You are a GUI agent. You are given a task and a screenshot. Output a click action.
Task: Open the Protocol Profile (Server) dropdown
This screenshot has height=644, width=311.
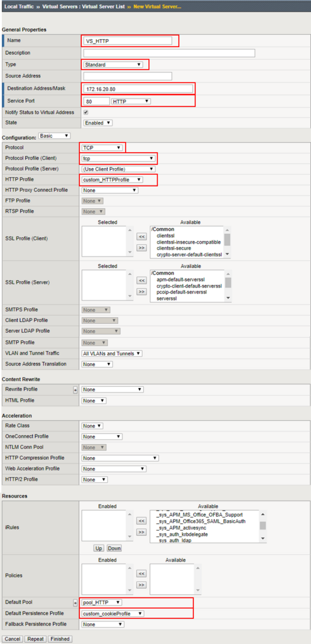point(118,169)
